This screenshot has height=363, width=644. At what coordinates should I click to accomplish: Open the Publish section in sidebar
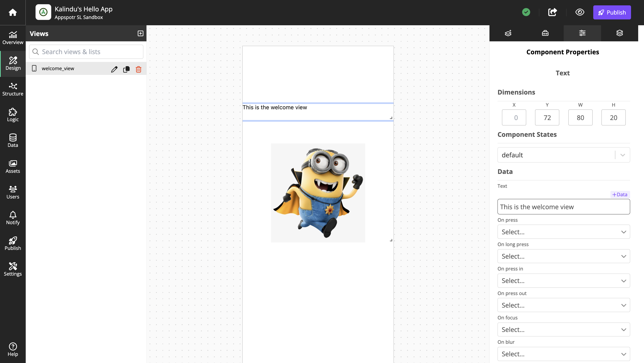pos(13,244)
